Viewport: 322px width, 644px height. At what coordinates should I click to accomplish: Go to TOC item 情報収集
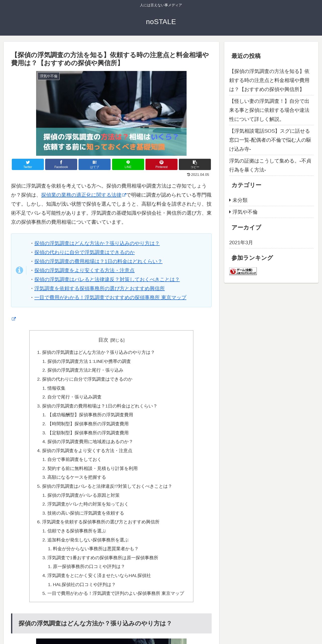coord(56,388)
